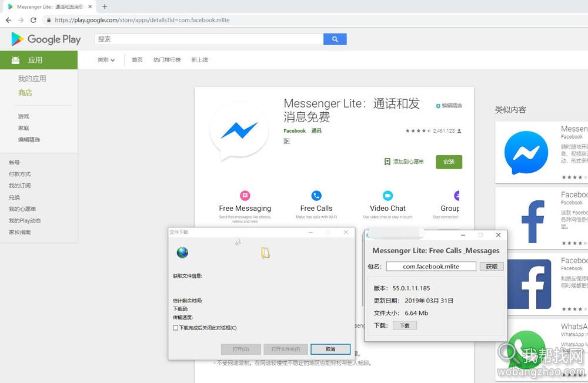Click the 类似内容 heading
This screenshot has height=383, width=588.
click(510, 110)
